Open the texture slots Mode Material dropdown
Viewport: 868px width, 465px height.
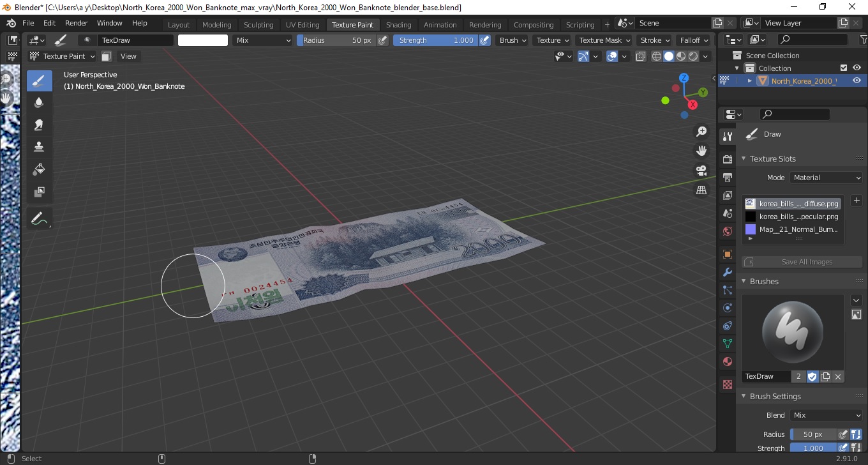(827, 178)
